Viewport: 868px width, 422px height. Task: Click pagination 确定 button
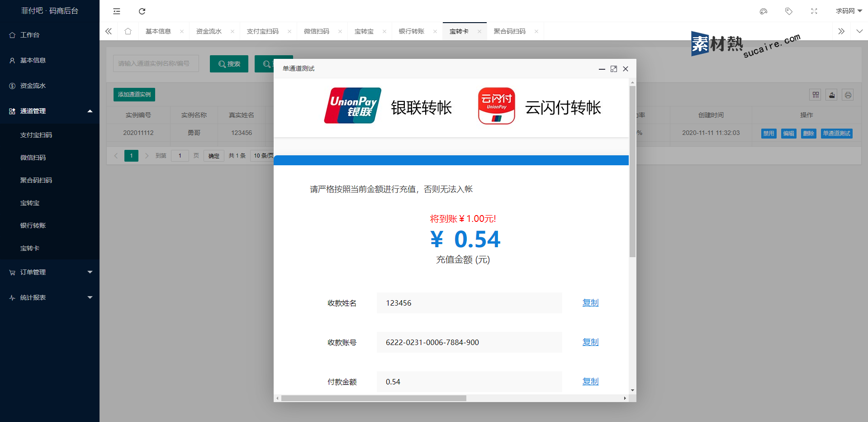tap(214, 156)
